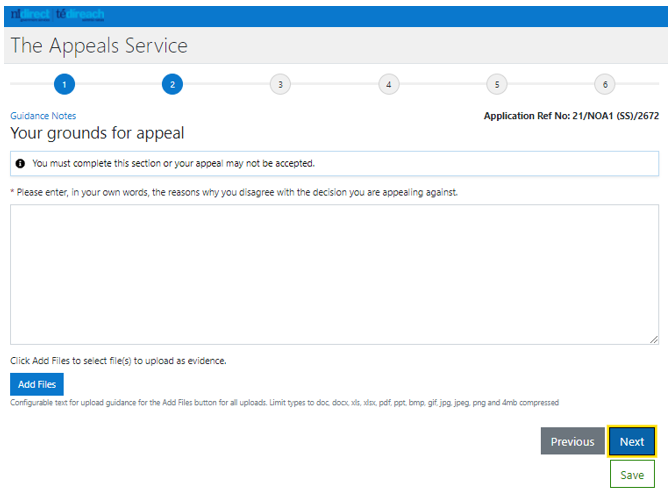
Task: Jump to step 3 in progress tracker
Action: tap(280, 84)
